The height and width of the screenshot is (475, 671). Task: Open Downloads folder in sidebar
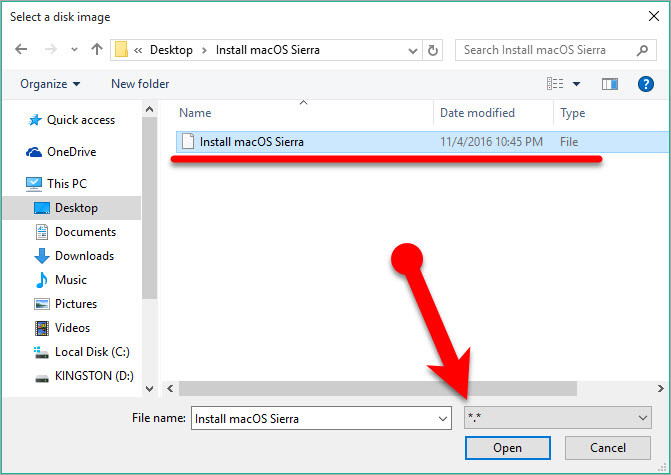point(85,256)
